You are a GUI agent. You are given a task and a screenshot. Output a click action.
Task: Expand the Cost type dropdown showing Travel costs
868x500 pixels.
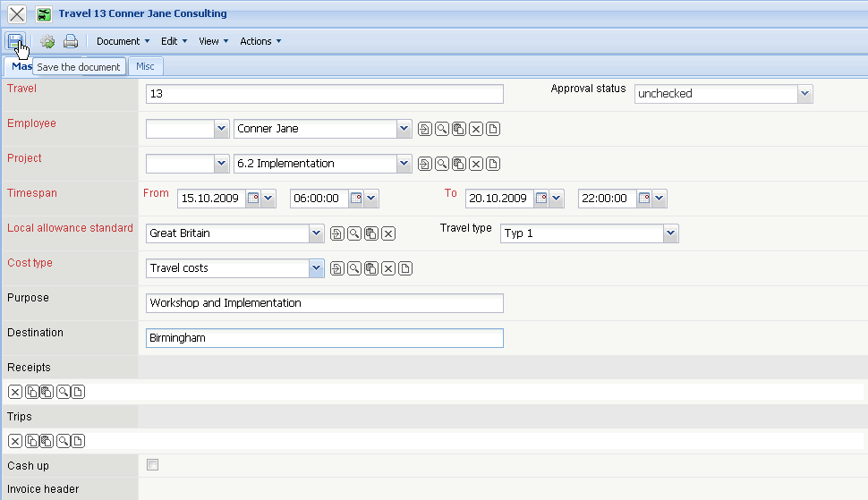point(316,268)
